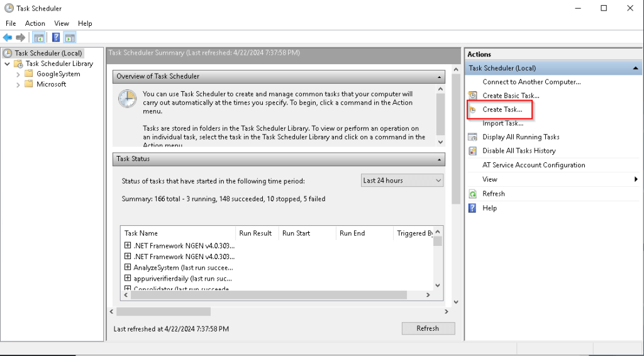The width and height of the screenshot is (644, 356).
Task: Click the green Refresh icon in the Actions pane
Action: 473,194
